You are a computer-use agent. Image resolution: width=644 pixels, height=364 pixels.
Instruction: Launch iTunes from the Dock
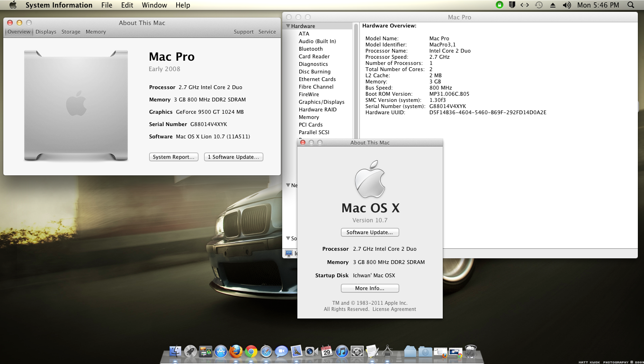[341, 351]
